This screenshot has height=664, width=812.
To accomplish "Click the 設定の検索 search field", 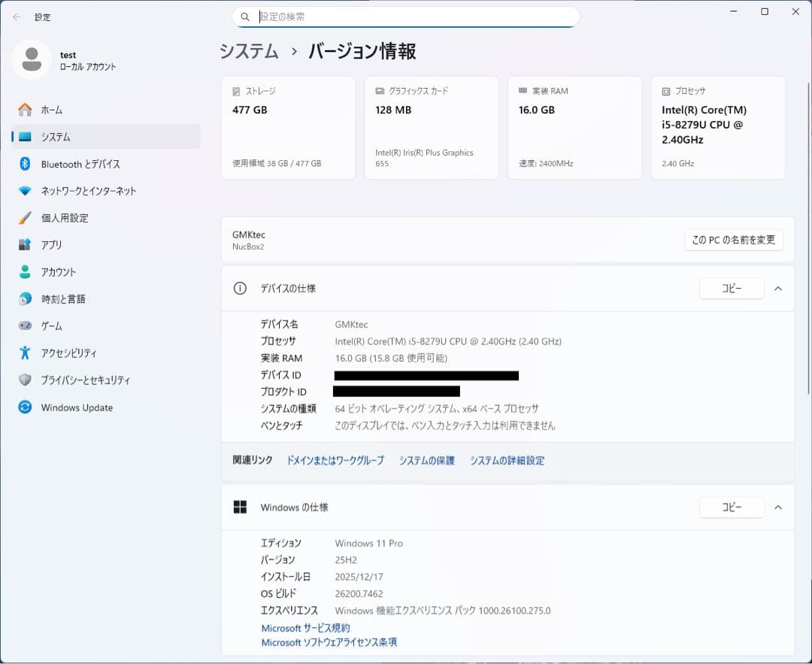I will click(406, 16).
